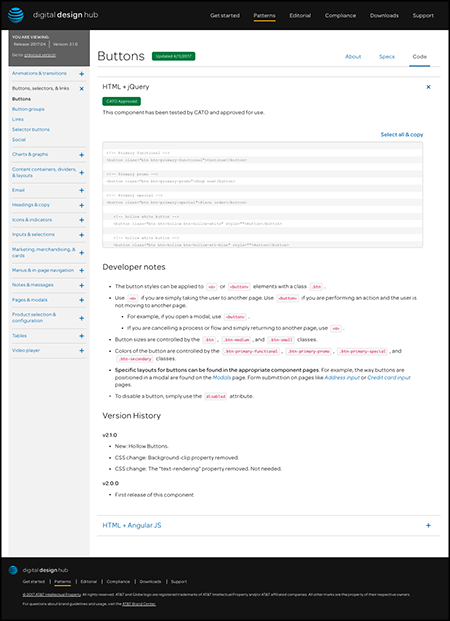Click the AT&T globe logo in footer
The width and height of the screenshot is (450, 621).
[13, 570]
